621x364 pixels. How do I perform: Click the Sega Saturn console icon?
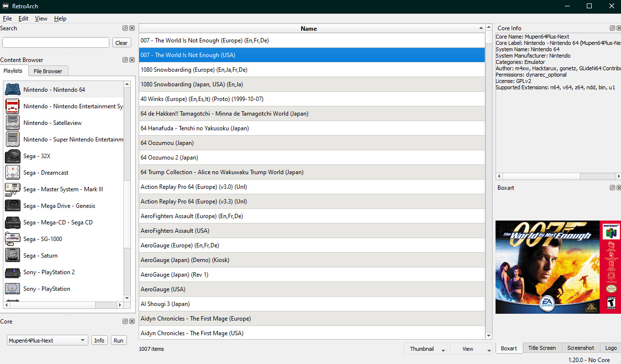tap(12, 256)
